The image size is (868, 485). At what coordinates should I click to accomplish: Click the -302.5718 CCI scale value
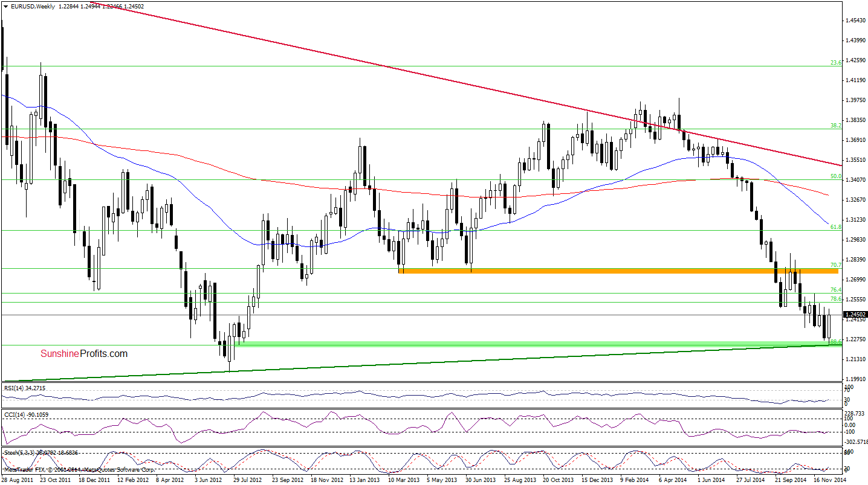coord(857,442)
